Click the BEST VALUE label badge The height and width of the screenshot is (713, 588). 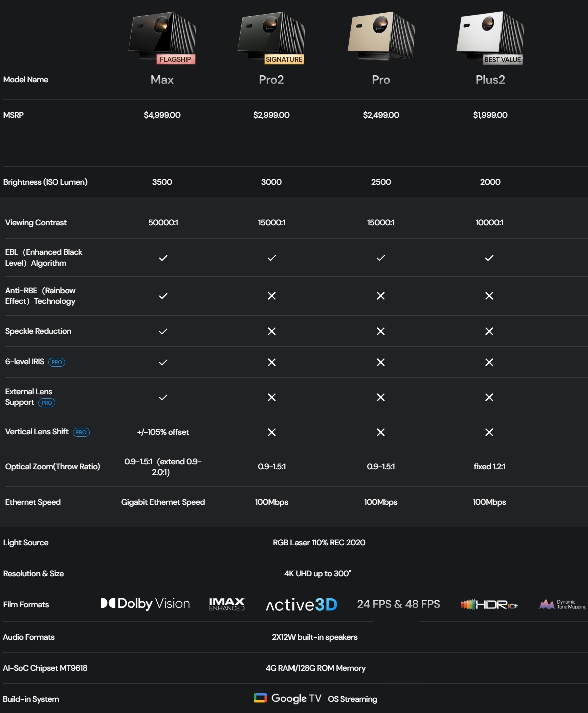[x=502, y=60]
